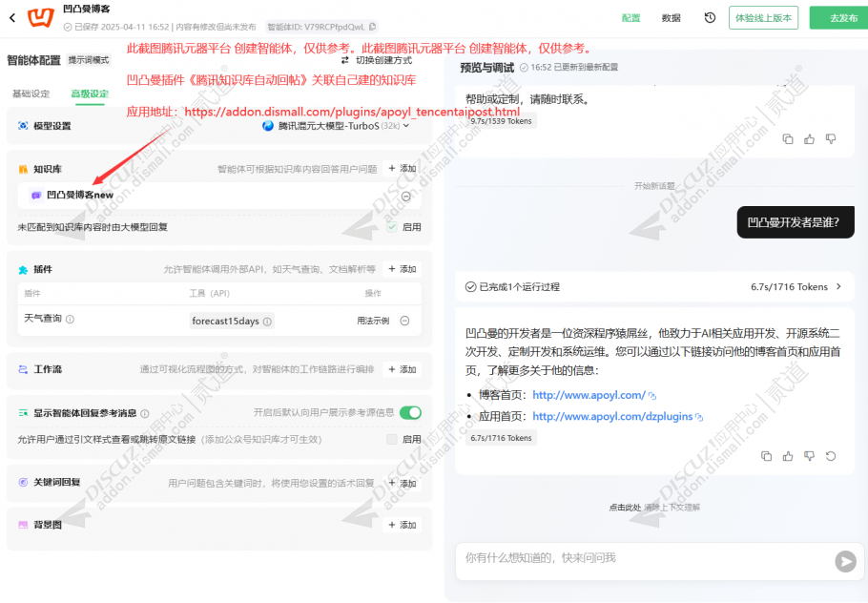Click the 知识库 section icon
The height and width of the screenshot is (603, 868).
pos(23,169)
